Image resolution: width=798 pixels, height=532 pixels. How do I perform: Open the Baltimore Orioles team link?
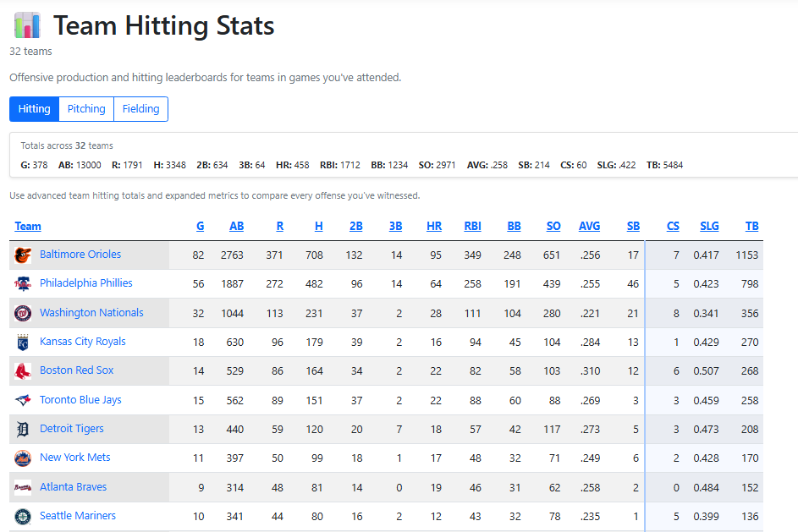coord(80,255)
